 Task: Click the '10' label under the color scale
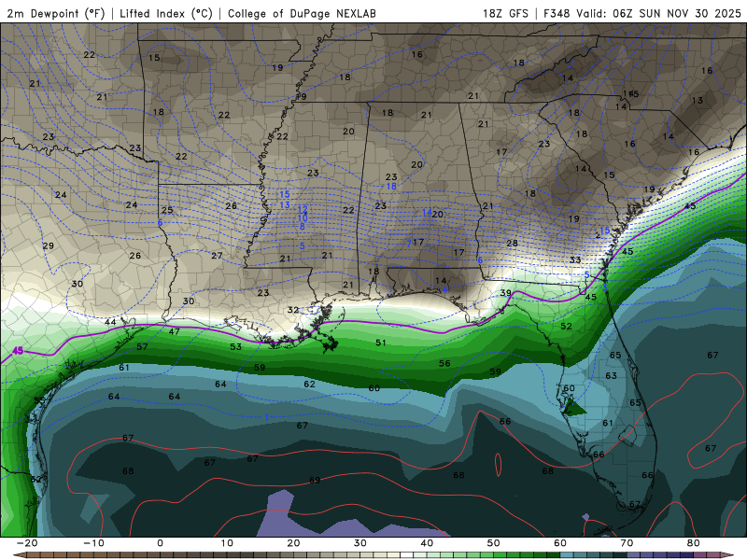227,543
